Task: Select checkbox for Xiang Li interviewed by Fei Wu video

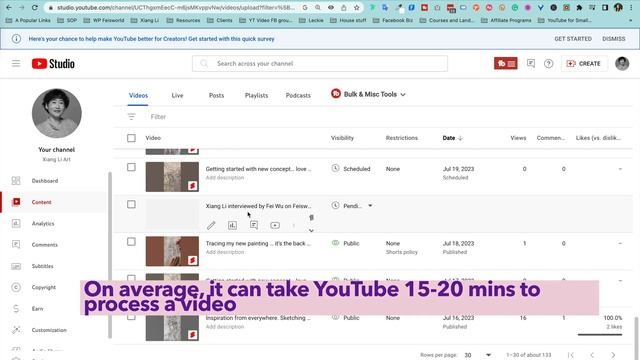Action: [131, 204]
